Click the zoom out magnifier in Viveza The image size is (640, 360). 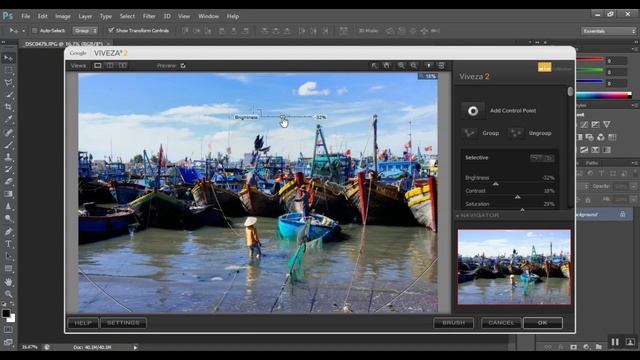click(414, 65)
